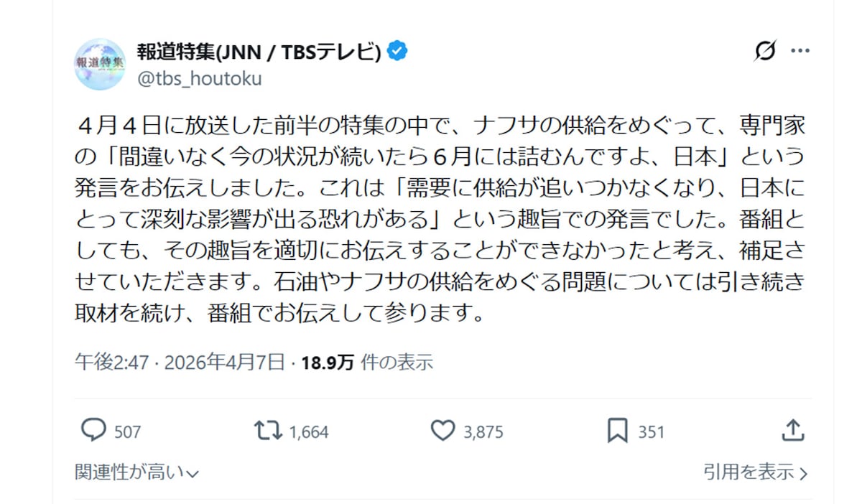Expand the 関連性が高い sort dropdown
Screen dimensions: 862x504
[x=136, y=472]
